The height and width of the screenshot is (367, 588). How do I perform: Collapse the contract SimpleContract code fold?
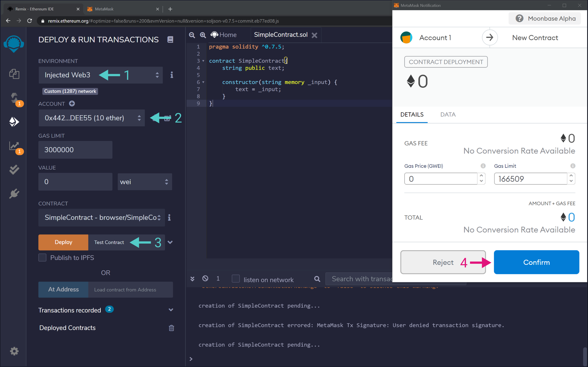coord(203,61)
